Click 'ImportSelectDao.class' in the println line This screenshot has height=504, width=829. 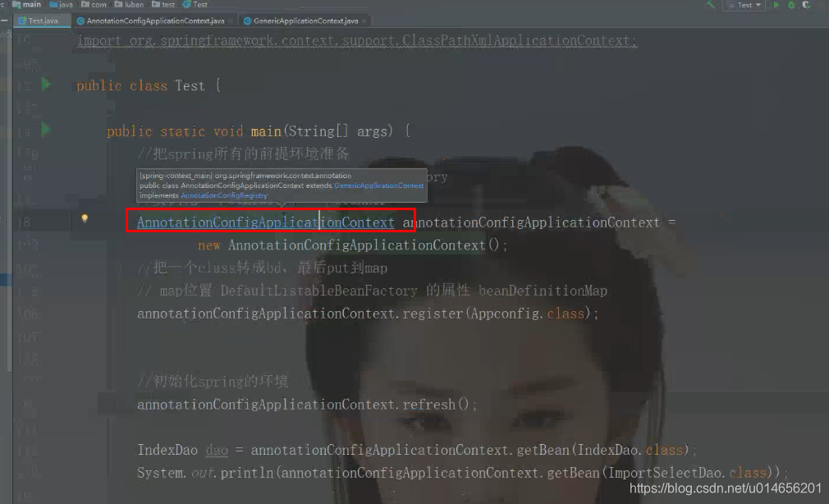(687, 473)
